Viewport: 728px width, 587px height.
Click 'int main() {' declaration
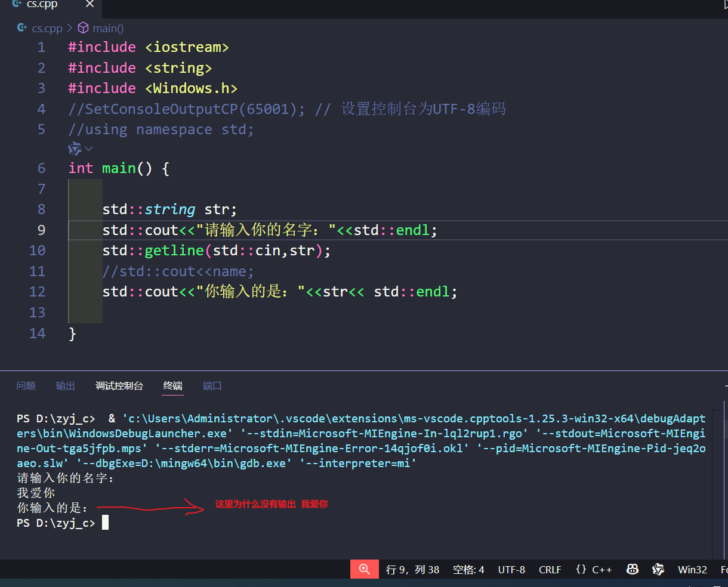119,168
